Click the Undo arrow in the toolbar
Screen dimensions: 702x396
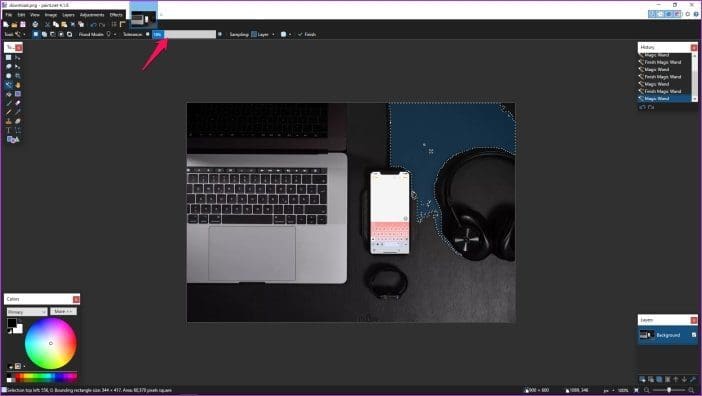[94, 25]
